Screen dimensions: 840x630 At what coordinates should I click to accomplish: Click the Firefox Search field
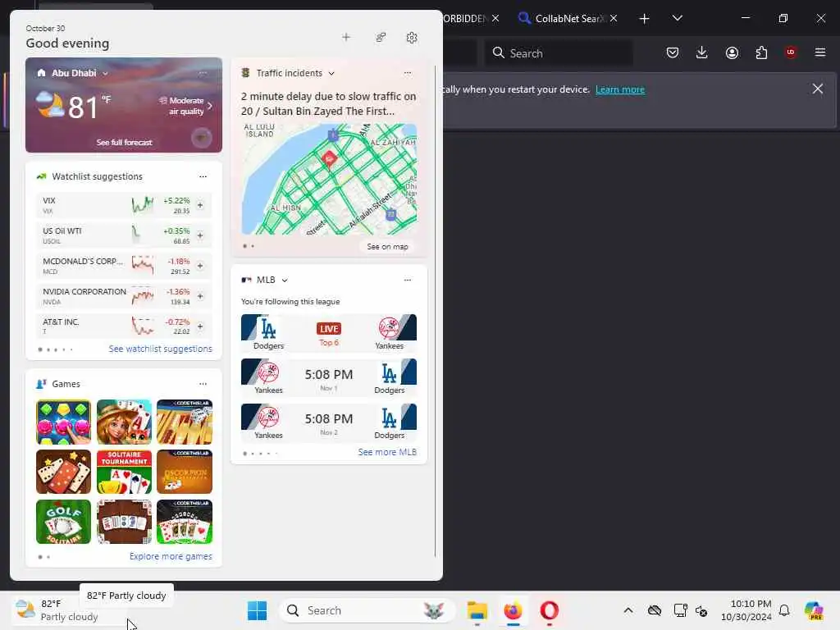[559, 53]
